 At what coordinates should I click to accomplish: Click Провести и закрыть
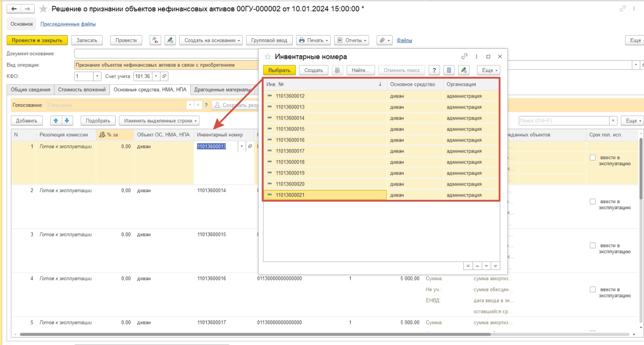(x=37, y=40)
